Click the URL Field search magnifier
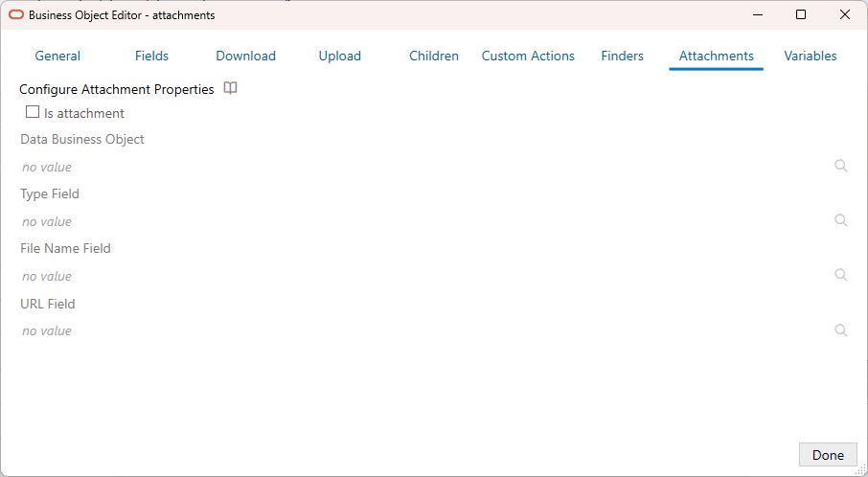868x477 pixels. tap(841, 330)
